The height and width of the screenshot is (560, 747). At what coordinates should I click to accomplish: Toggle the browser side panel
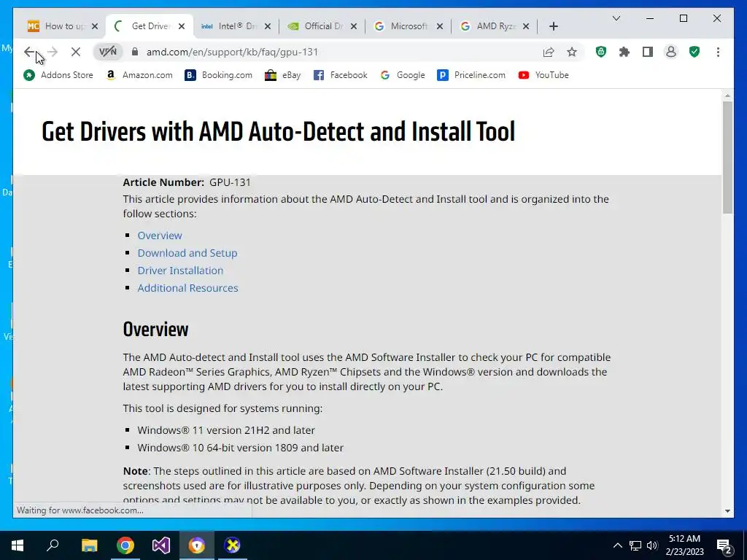click(x=648, y=52)
